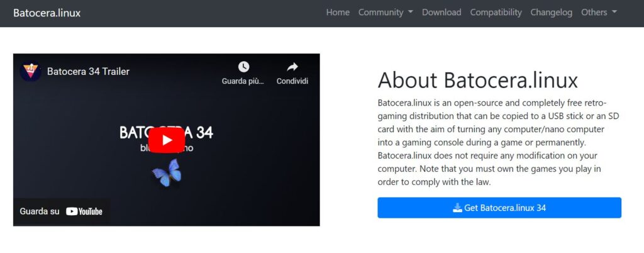The image size is (644, 253).
Task: Click the Batocera.linux brand logo text
Action: [47, 13]
